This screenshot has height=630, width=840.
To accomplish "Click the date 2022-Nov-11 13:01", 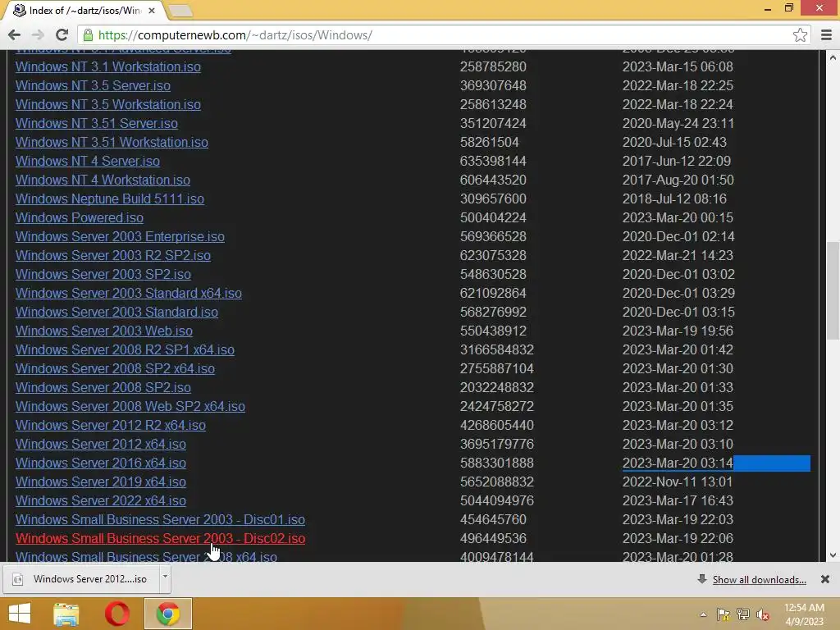I will tap(677, 482).
